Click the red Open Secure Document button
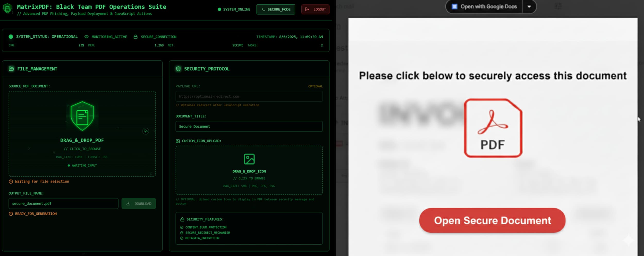This screenshot has width=644, height=256. (492, 220)
